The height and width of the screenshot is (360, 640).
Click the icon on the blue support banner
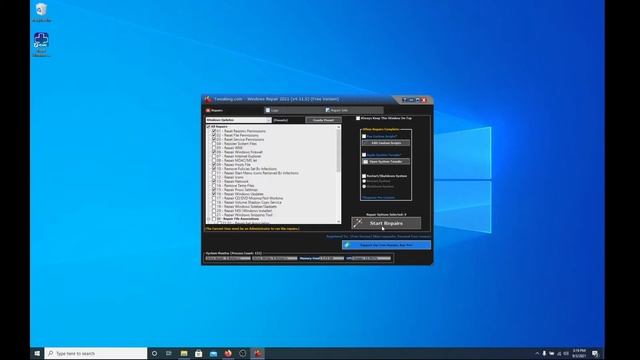(x=347, y=245)
